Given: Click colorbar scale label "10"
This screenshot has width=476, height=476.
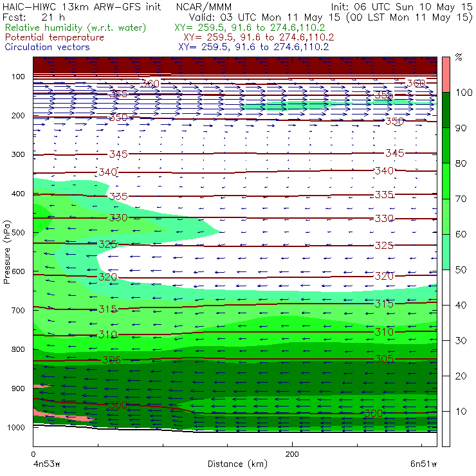Looking at the screenshot, I should click(x=461, y=412).
